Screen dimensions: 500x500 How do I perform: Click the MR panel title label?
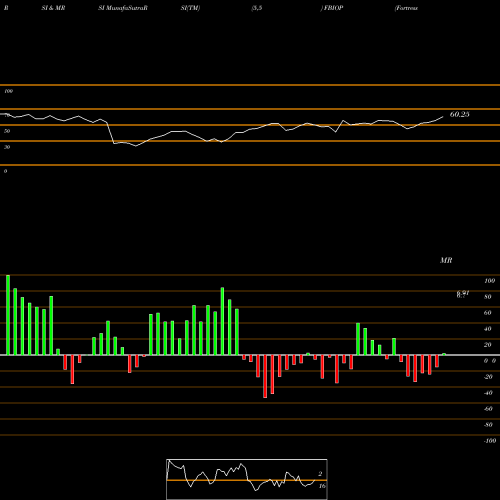[446, 260]
